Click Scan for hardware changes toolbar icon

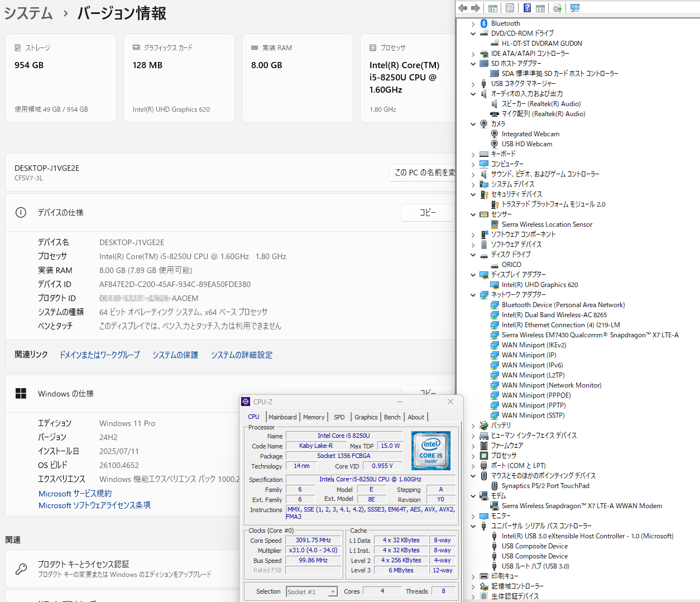[575, 8]
